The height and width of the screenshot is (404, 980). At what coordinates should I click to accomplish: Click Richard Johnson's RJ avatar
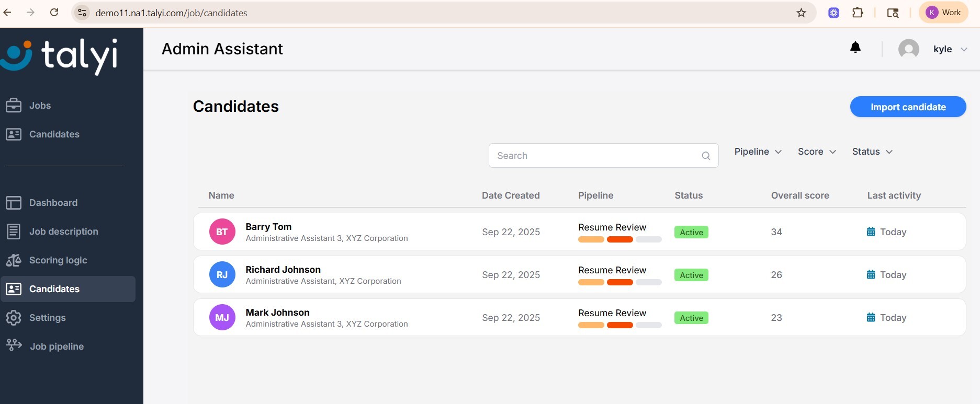[x=222, y=274]
